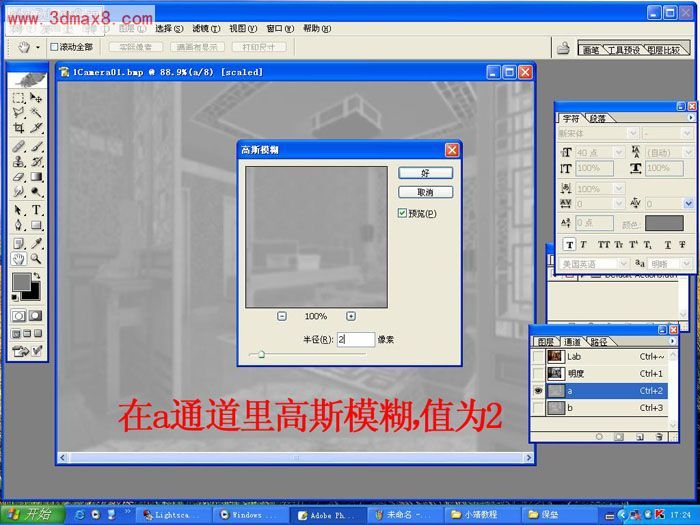The image size is (700, 525).
Task: Toggle visibility of the 明度 channel
Action: click(x=539, y=374)
